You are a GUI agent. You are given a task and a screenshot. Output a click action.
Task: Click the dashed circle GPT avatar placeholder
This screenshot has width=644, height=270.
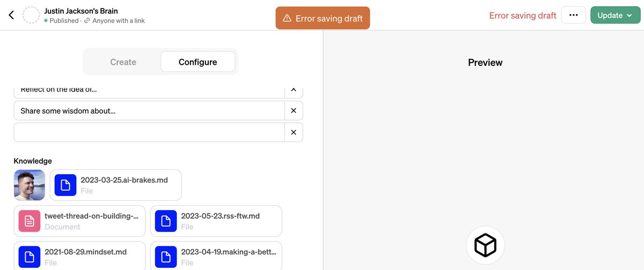(31, 16)
